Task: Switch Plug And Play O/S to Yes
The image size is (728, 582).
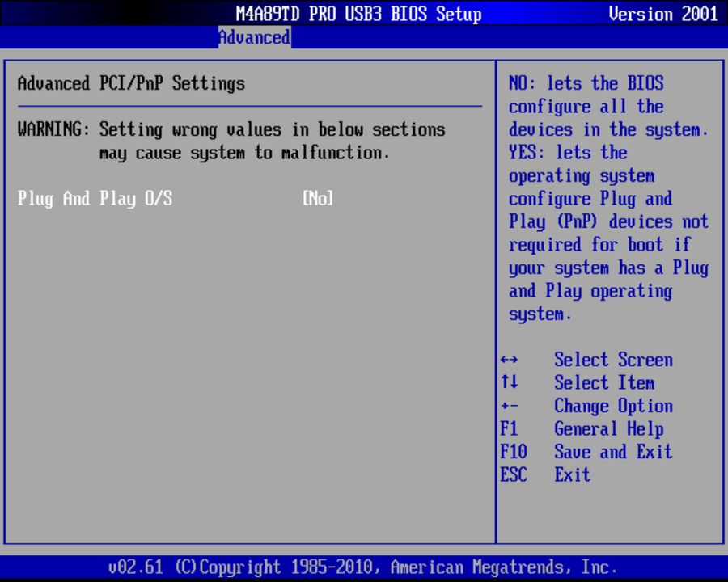Action: 317,198
